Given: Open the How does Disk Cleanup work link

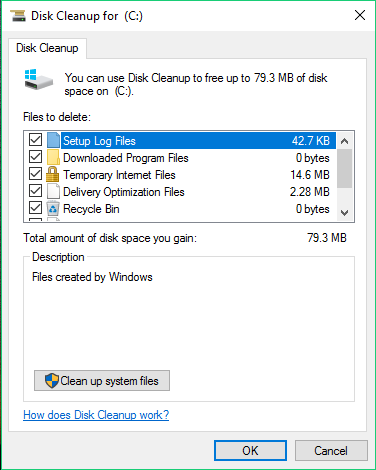Looking at the screenshot, I should pyautogui.click(x=96, y=415).
